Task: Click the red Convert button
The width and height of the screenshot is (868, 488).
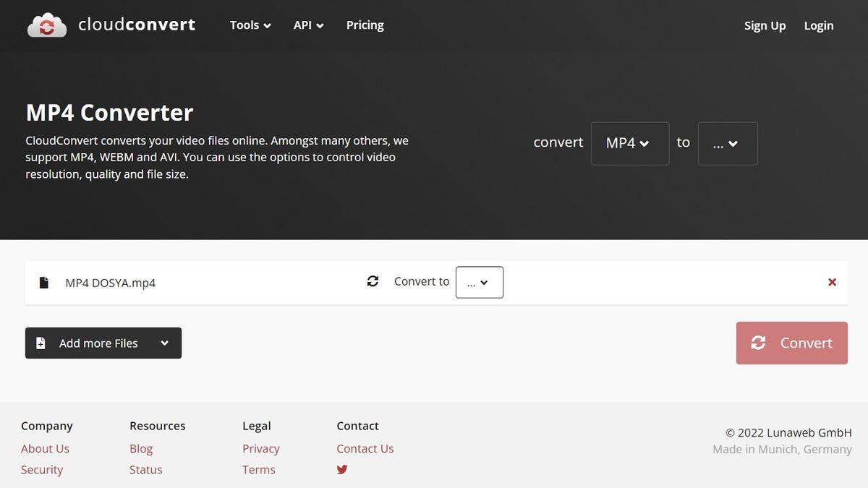Action: point(791,343)
